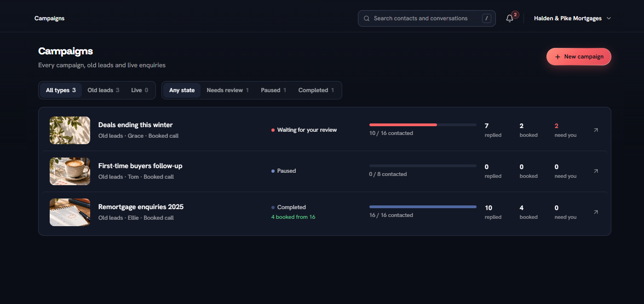Open the First-time buyers follow-up title
This screenshot has height=304, width=644.
pos(140,166)
